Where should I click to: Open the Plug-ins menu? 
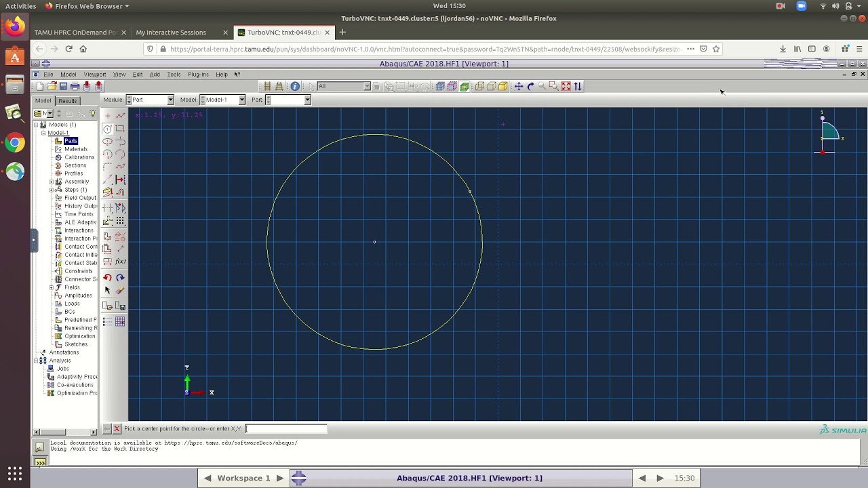pos(198,75)
